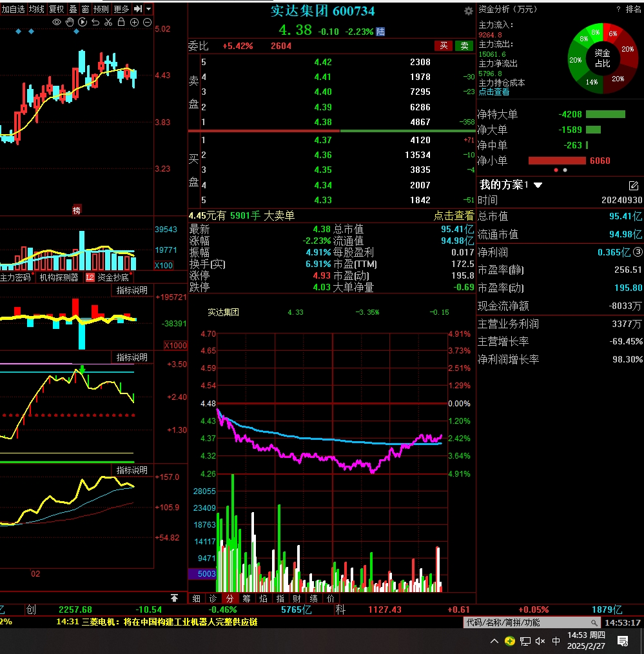Switch to the 筹 chip distribution tab
The height and width of the screenshot is (654, 644).
tap(246, 599)
